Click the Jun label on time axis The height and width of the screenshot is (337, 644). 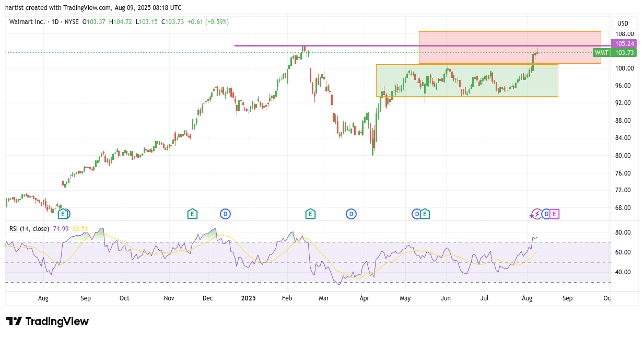(x=446, y=298)
